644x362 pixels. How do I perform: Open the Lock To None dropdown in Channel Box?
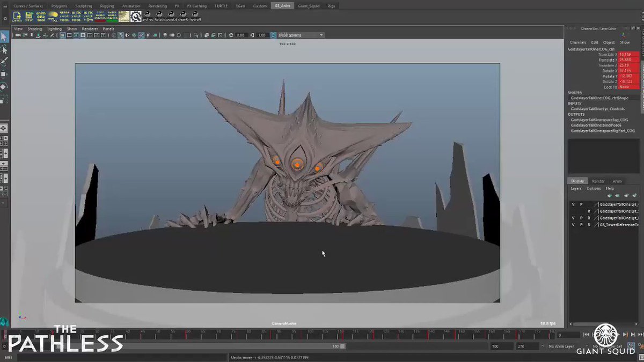[629, 87]
